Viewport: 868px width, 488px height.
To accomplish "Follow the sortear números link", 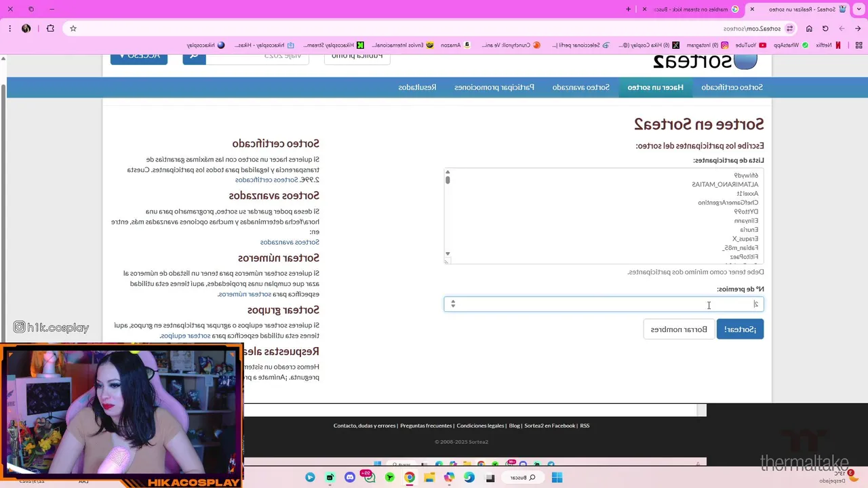I will pos(244,294).
